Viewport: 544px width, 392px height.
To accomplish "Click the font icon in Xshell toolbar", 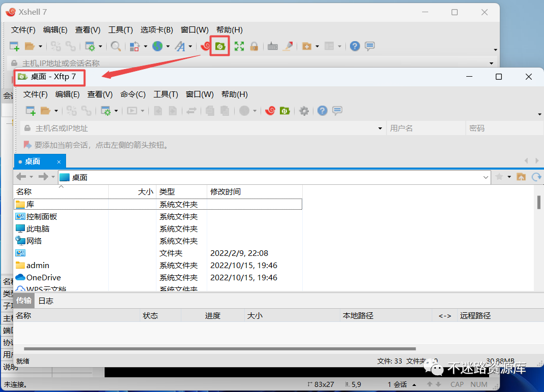I will pos(180,46).
